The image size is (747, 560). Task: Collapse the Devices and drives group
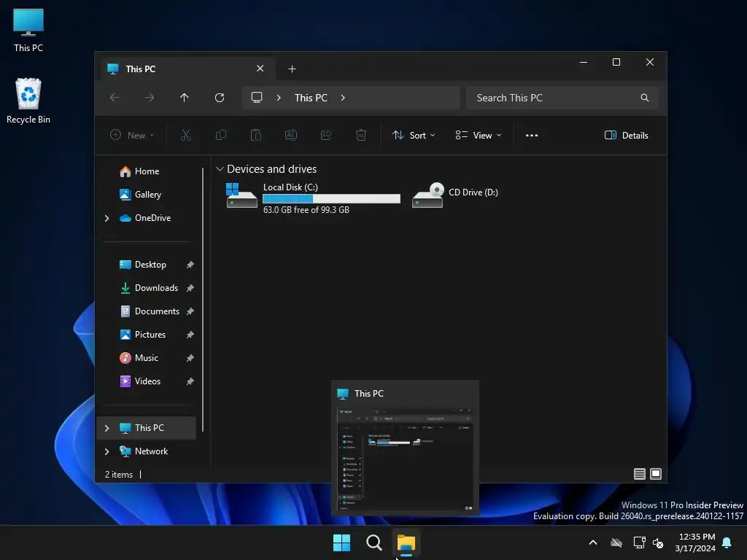click(220, 169)
